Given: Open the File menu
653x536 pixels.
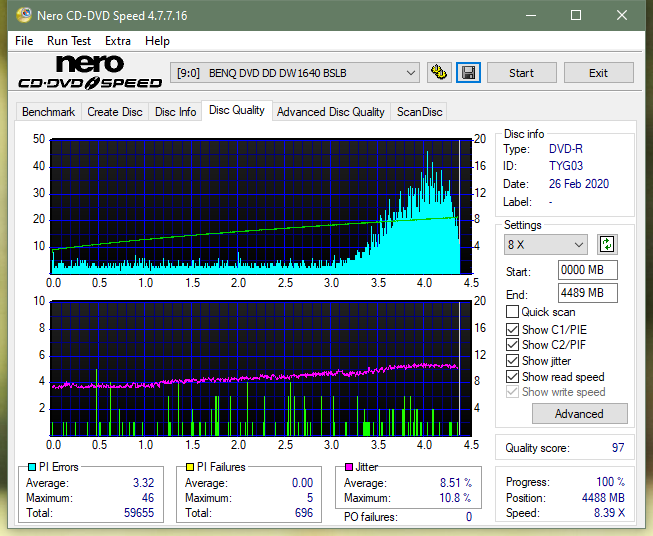Looking at the screenshot, I should click(x=24, y=41).
